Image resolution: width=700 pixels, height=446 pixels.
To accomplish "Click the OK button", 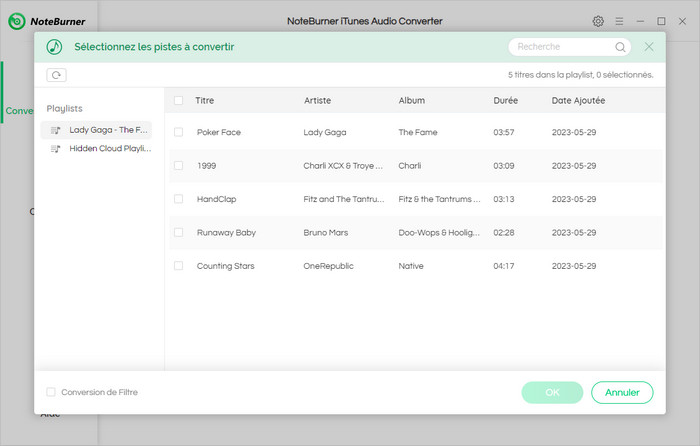I will (552, 392).
